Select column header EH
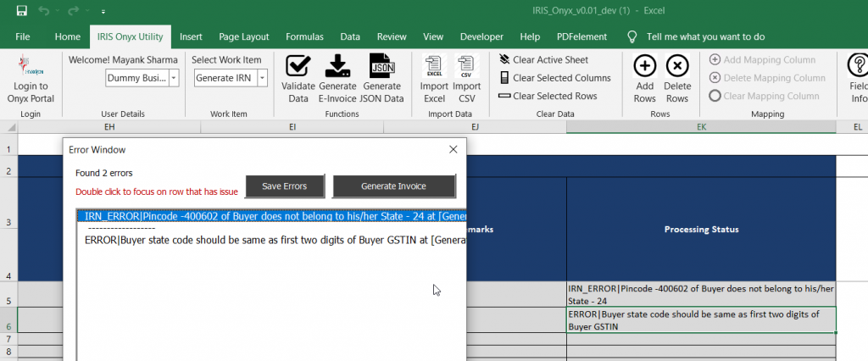Viewport: 868px width, 361px height. point(109,127)
